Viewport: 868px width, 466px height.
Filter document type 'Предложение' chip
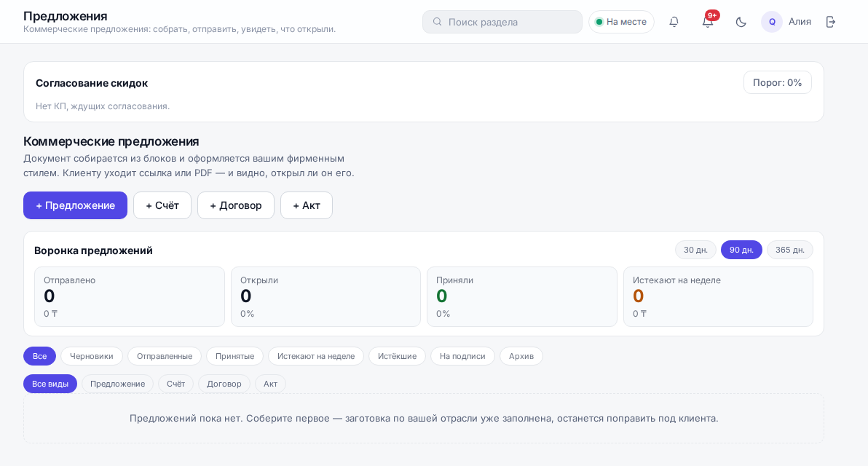pyautogui.click(x=117, y=384)
